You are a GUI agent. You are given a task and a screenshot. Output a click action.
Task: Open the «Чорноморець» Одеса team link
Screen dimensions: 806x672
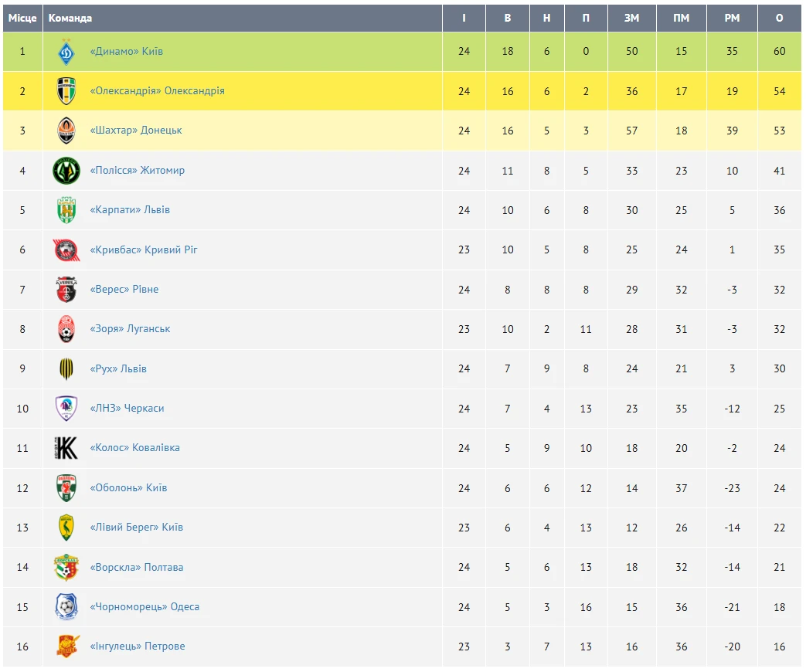click(145, 607)
